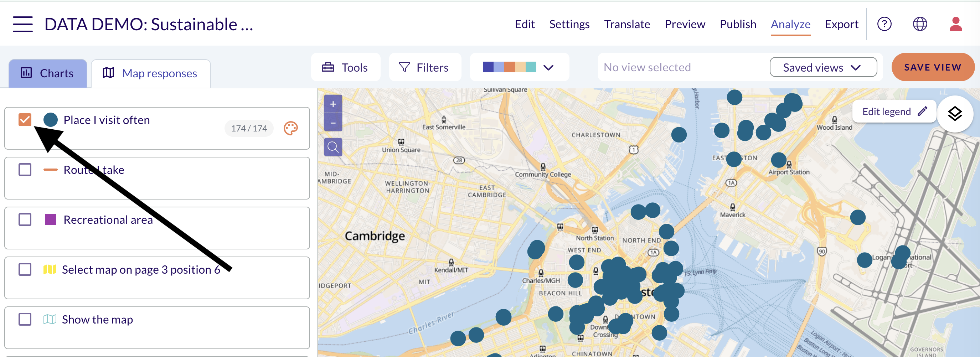Open the map layers button
The height and width of the screenshot is (357, 980).
pyautogui.click(x=954, y=114)
